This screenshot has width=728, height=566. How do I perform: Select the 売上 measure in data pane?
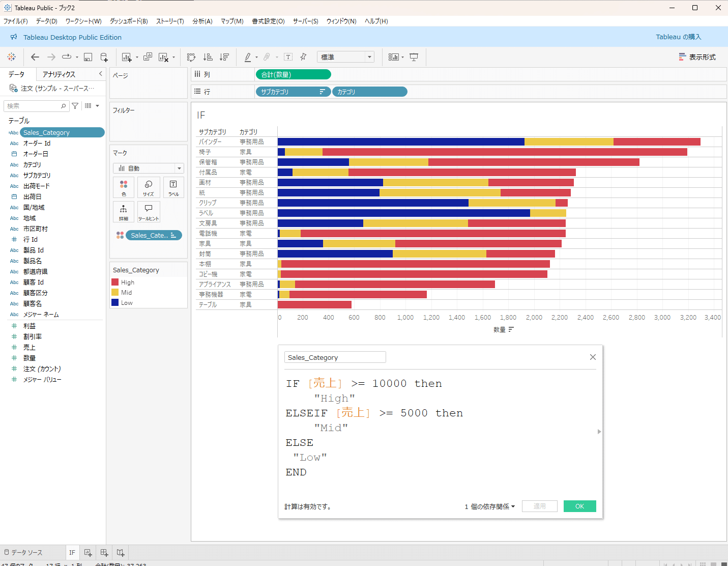click(30, 348)
